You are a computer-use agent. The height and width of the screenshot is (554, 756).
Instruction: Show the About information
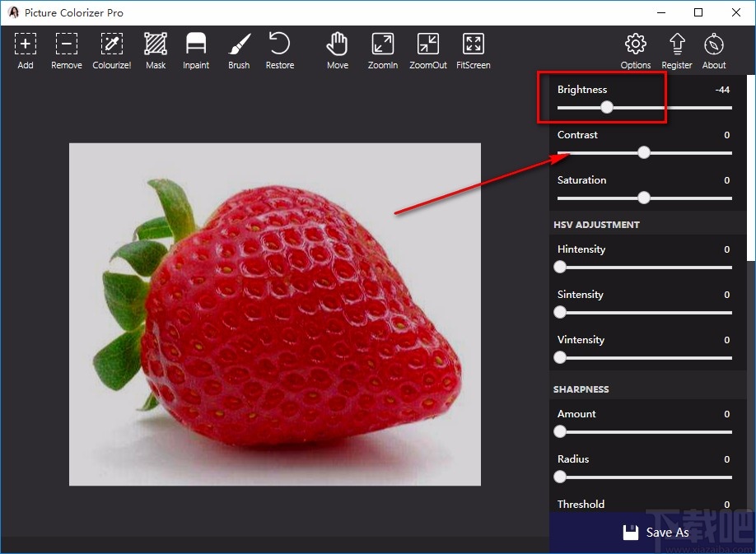coord(714,50)
